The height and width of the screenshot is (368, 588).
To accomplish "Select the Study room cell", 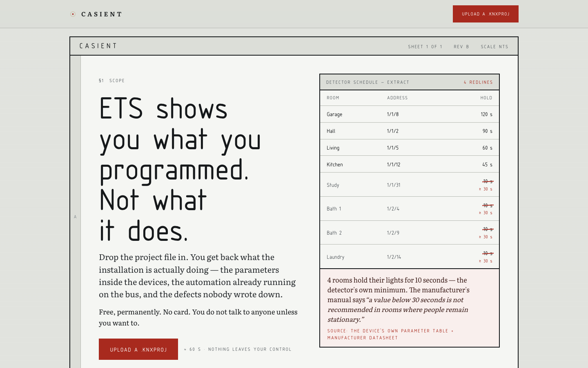I will coord(333,185).
